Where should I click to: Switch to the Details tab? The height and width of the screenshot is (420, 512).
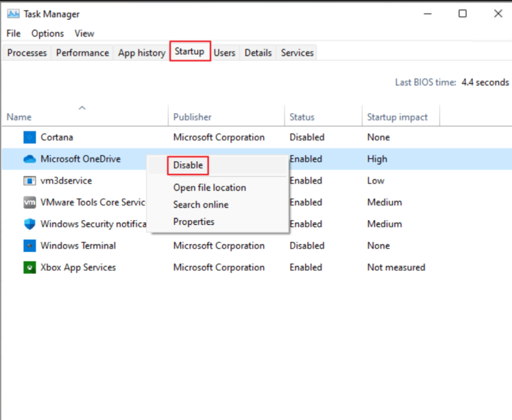point(258,53)
